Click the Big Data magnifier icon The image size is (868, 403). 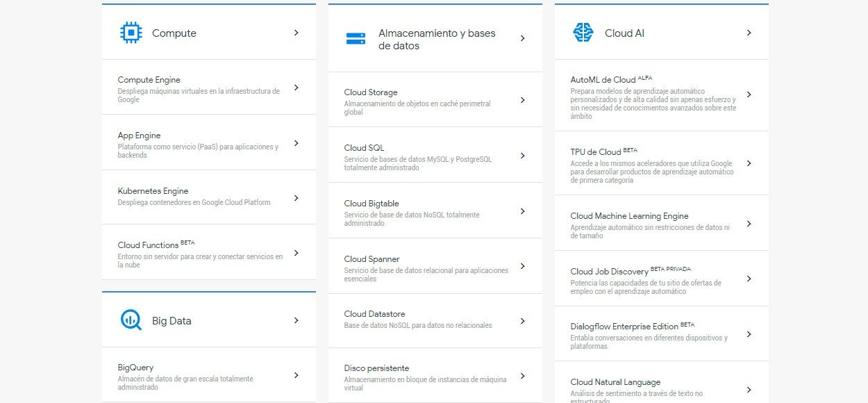pos(131,320)
